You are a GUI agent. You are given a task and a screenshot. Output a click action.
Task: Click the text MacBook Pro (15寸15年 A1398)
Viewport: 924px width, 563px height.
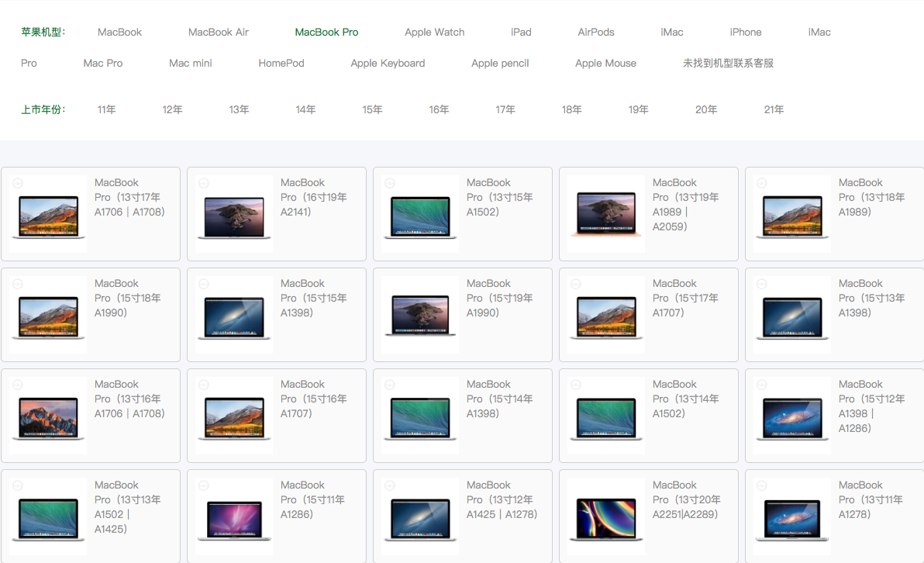coord(314,299)
